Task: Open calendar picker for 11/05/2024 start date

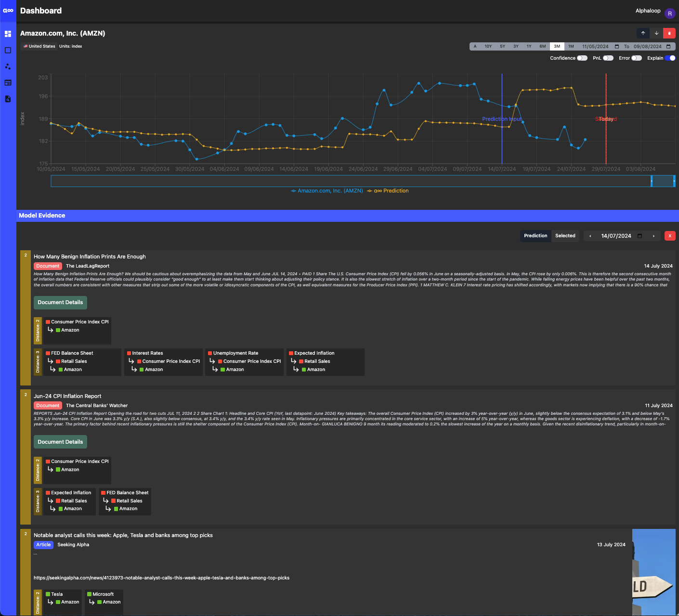Action: [617, 47]
